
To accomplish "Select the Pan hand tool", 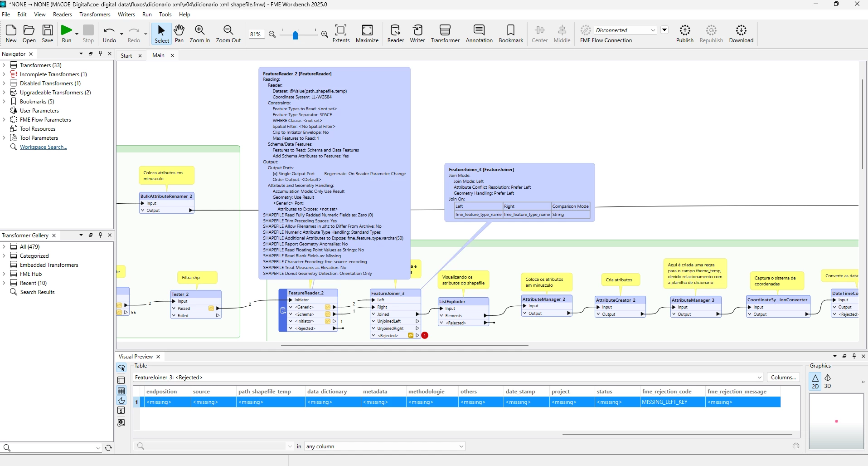I will (x=179, y=34).
